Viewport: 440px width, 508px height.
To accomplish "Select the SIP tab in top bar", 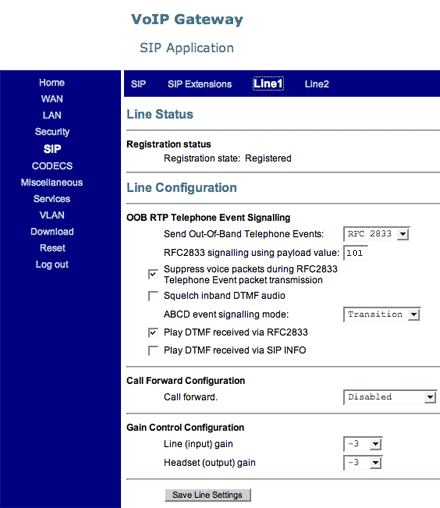I will (x=138, y=84).
